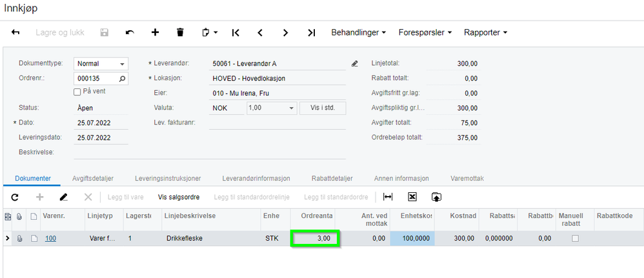The width and height of the screenshot is (644, 278).
Task: Go to the next record
Action: (x=285, y=32)
